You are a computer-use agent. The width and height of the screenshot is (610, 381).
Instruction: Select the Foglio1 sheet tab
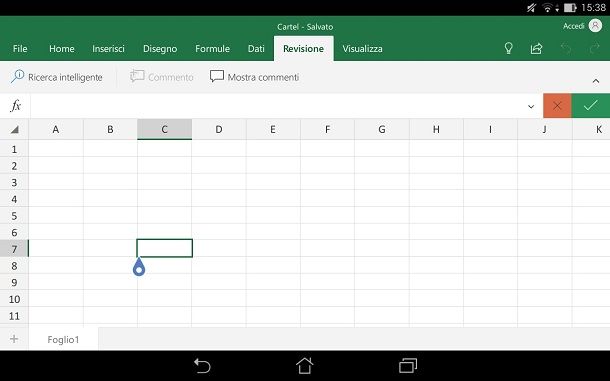click(63, 339)
